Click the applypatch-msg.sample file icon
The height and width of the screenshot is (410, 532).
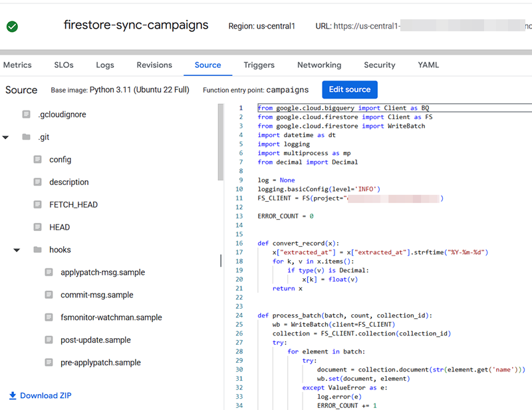[x=49, y=272]
